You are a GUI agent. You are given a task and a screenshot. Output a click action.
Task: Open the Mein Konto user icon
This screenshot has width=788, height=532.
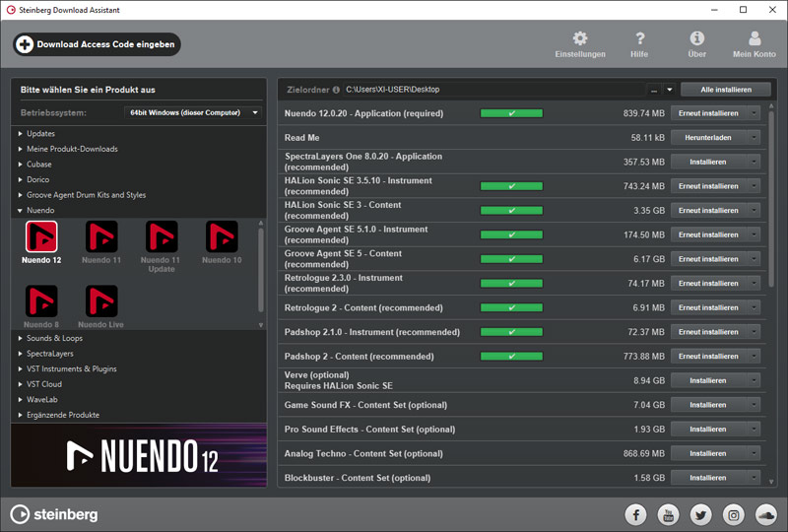click(x=755, y=38)
